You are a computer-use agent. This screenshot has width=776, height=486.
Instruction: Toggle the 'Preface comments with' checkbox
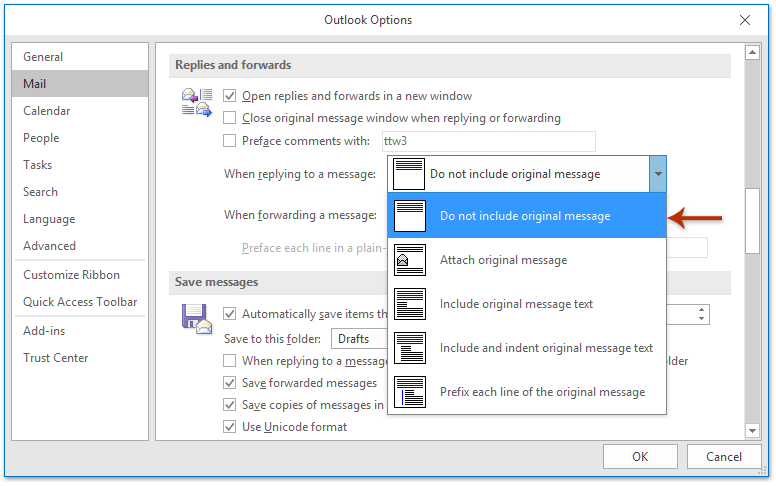point(230,141)
